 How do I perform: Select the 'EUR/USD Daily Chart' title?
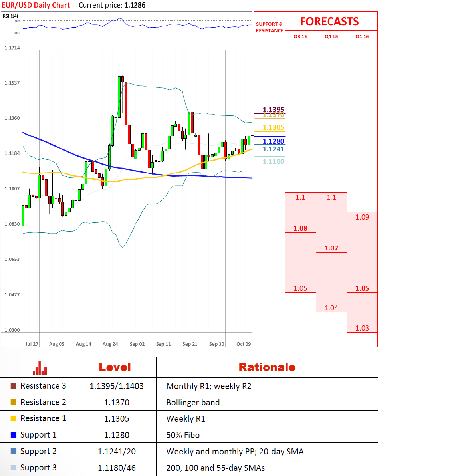tap(36, 5)
